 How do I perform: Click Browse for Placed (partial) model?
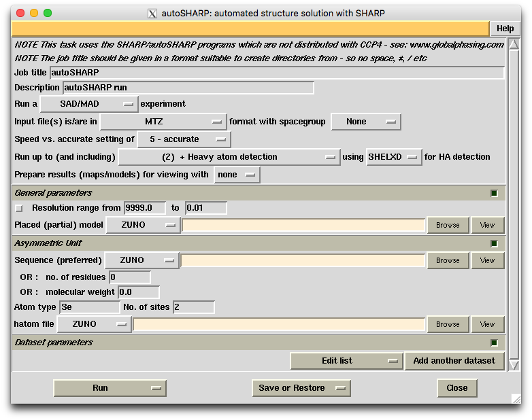click(x=448, y=225)
